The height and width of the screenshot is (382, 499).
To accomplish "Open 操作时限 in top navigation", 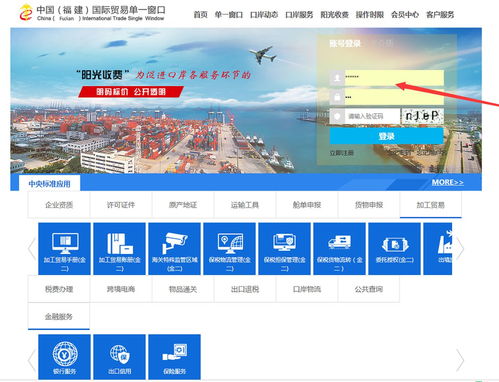I will click(x=370, y=15).
